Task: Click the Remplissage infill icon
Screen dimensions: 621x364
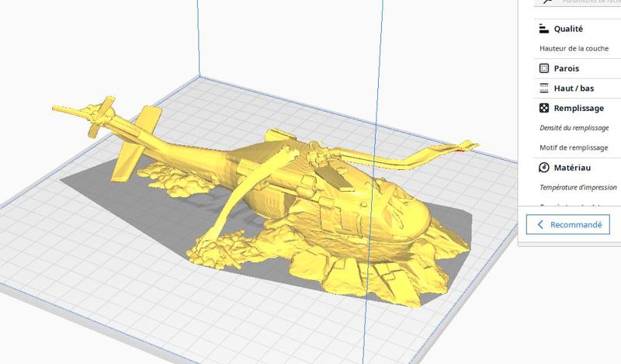Action: click(544, 108)
